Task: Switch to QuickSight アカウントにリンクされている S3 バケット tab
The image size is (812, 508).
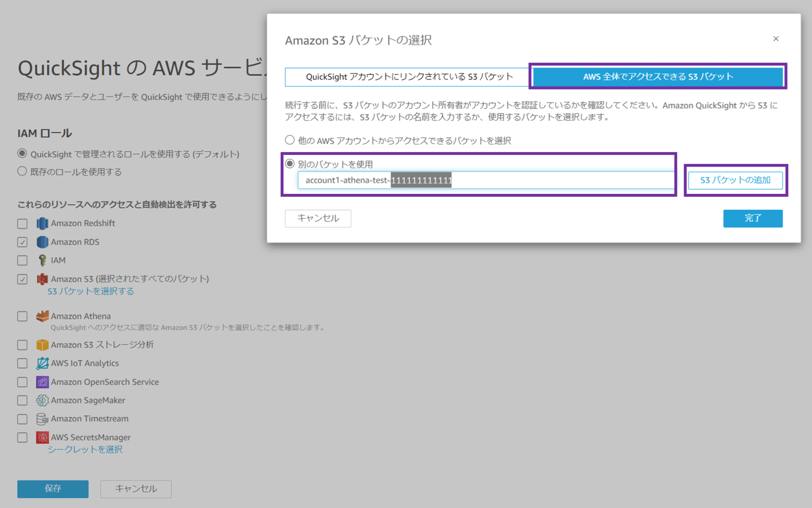Action: coord(409,77)
